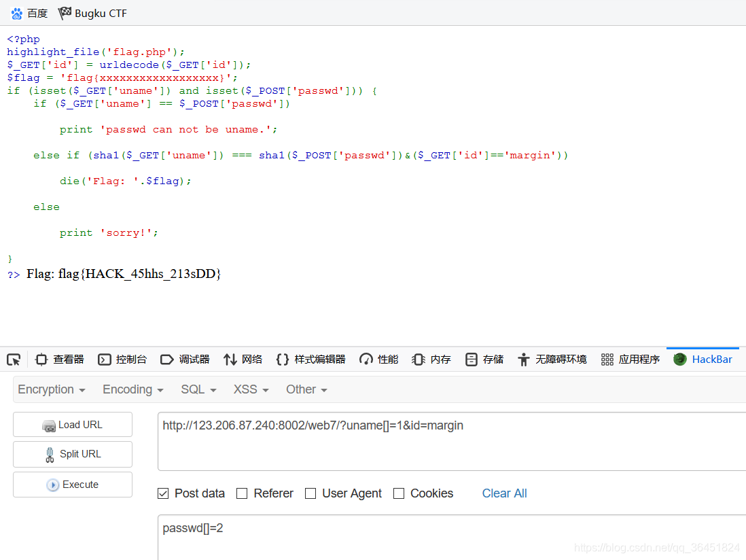Click the Console (控制台) icon
The height and width of the screenshot is (560, 746).
tap(104, 360)
